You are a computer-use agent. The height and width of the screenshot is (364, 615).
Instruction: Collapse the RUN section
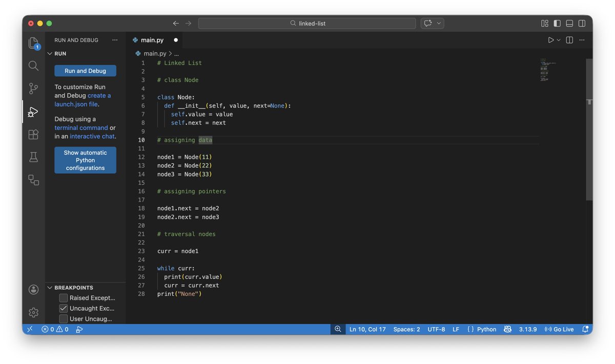50,53
